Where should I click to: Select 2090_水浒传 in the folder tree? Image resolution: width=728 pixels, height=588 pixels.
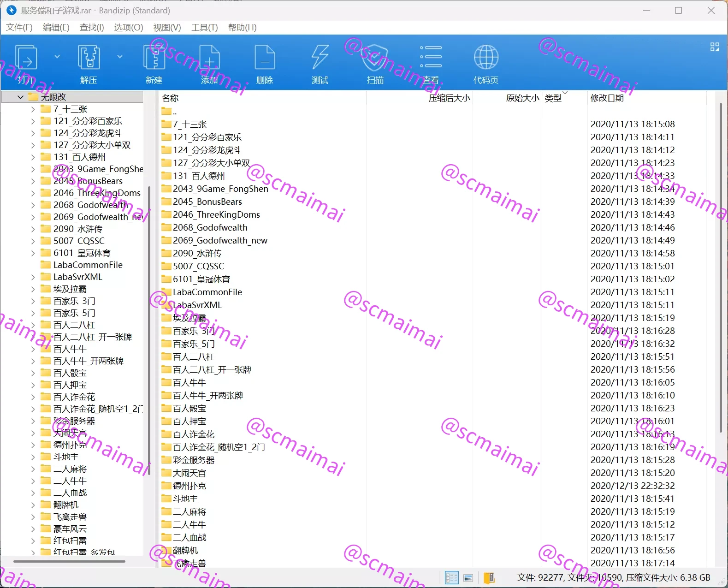(x=78, y=229)
